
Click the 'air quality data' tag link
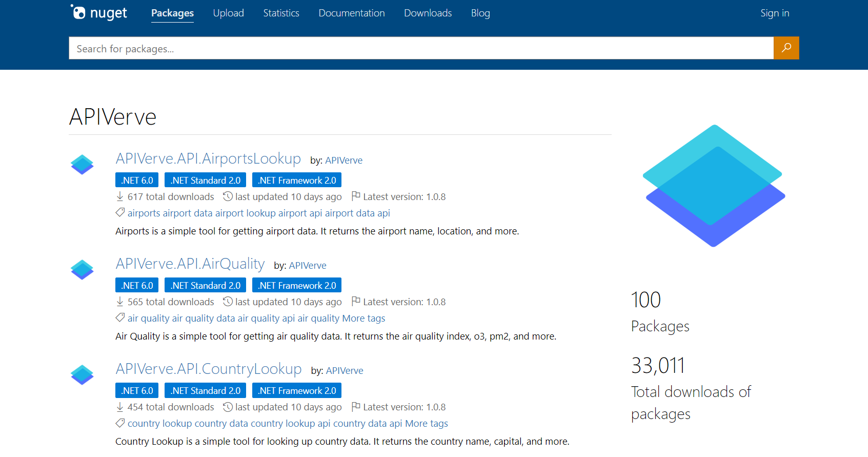pos(204,318)
